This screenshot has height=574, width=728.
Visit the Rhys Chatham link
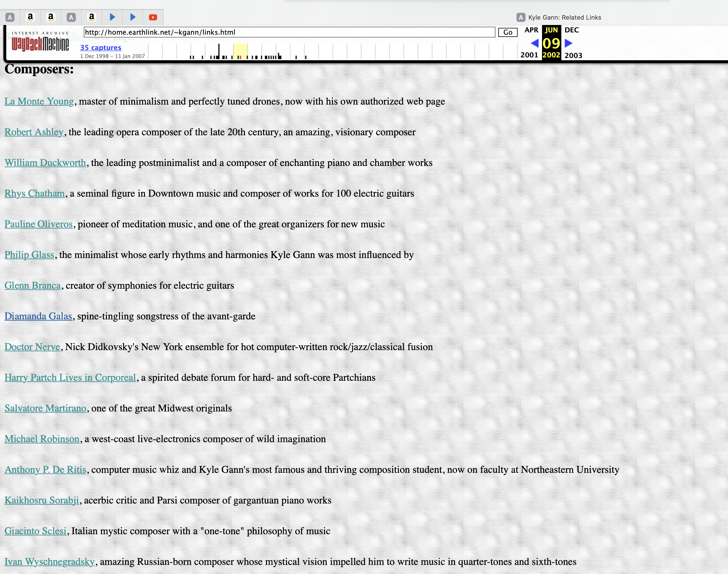coord(35,194)
